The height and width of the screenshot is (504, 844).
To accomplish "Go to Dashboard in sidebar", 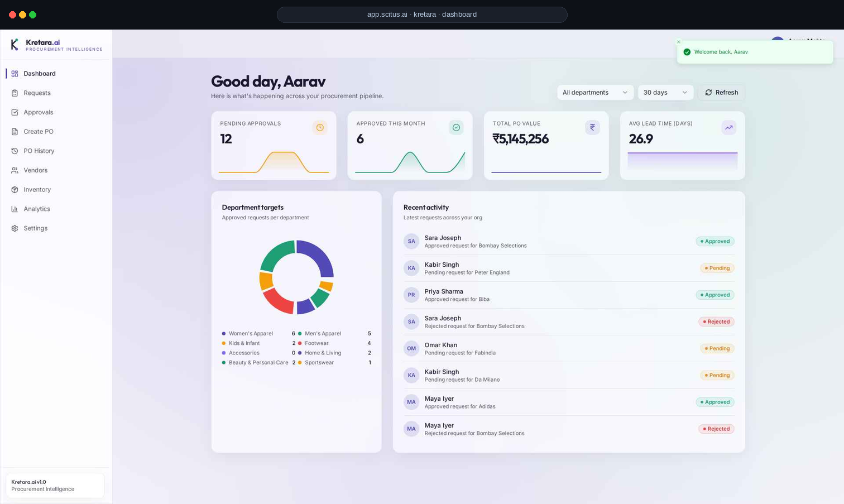I will (x=56, y=74).
